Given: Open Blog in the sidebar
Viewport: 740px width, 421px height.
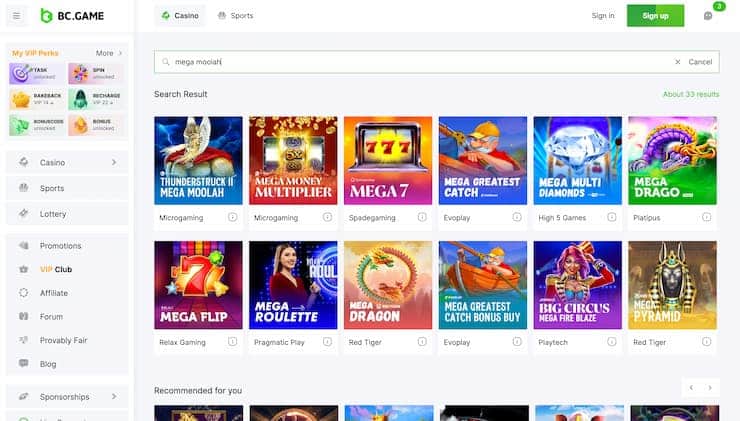Looking at the screenshot, I should point(67,364).
